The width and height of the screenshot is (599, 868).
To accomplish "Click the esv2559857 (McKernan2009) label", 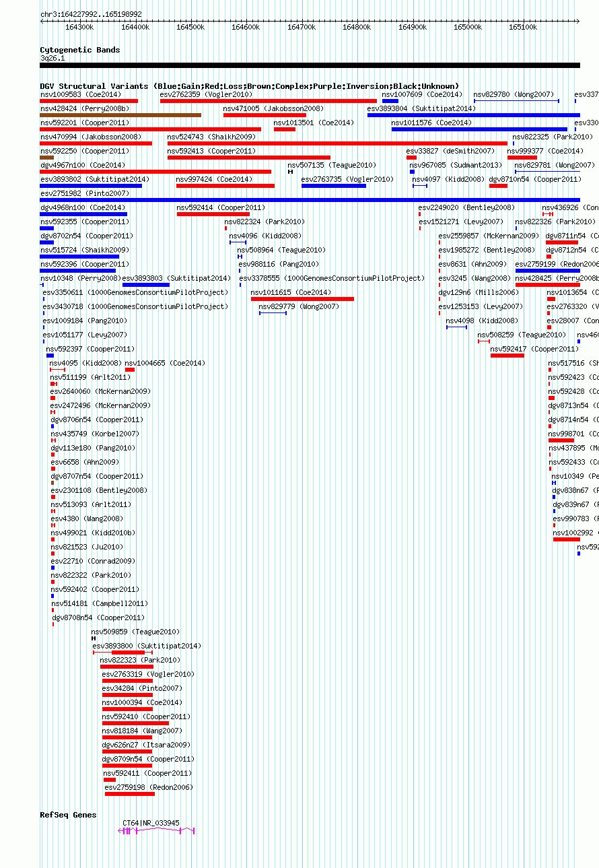I will click(489, 236).
